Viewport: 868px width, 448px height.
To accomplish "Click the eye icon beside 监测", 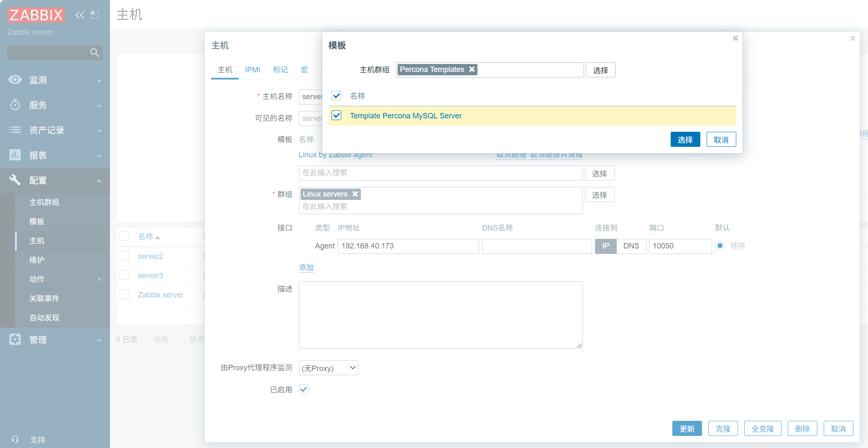I will (x=15, y=79).
